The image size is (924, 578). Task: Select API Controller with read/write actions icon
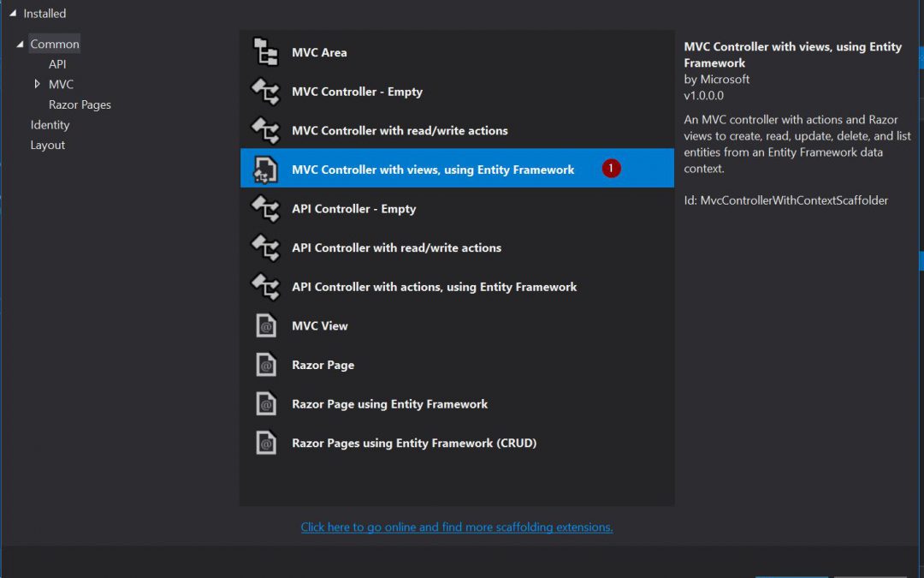[x=265, y=248]
